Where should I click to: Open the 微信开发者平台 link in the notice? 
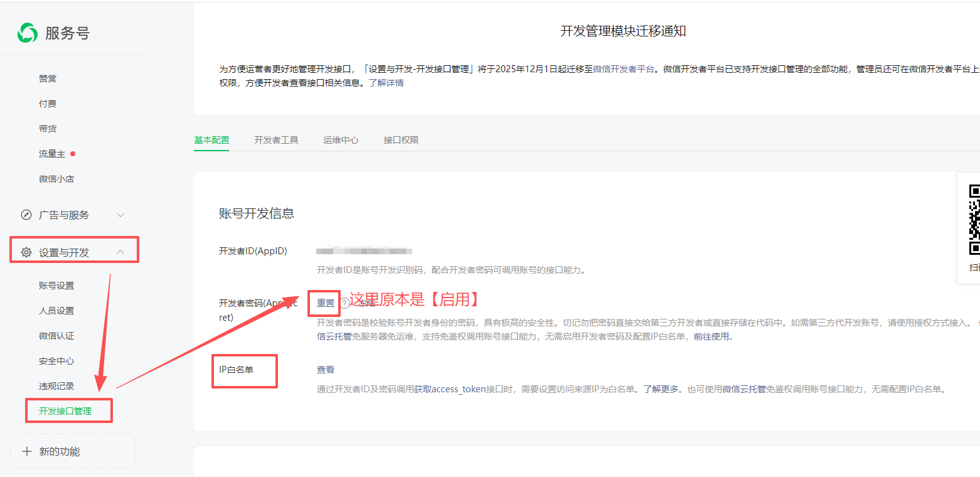(x=624, y=69)
